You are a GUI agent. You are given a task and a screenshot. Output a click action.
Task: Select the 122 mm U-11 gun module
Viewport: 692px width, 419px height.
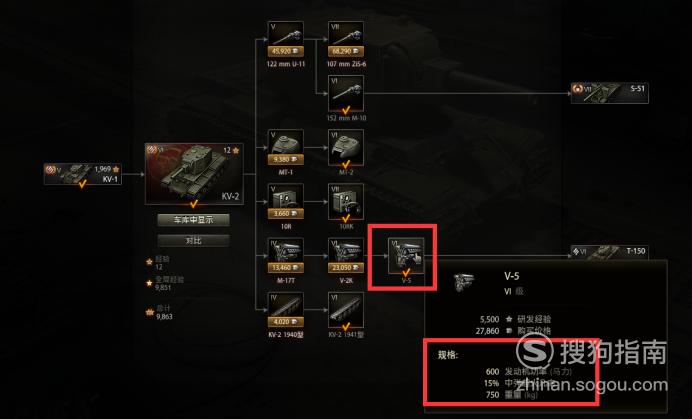point(286,39)
